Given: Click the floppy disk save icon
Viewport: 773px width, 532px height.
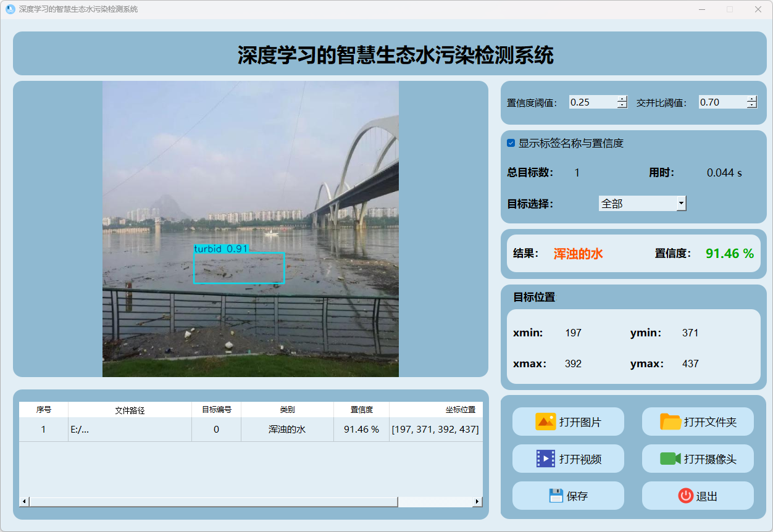Looking at the screenshot, I should pos(556,496).
